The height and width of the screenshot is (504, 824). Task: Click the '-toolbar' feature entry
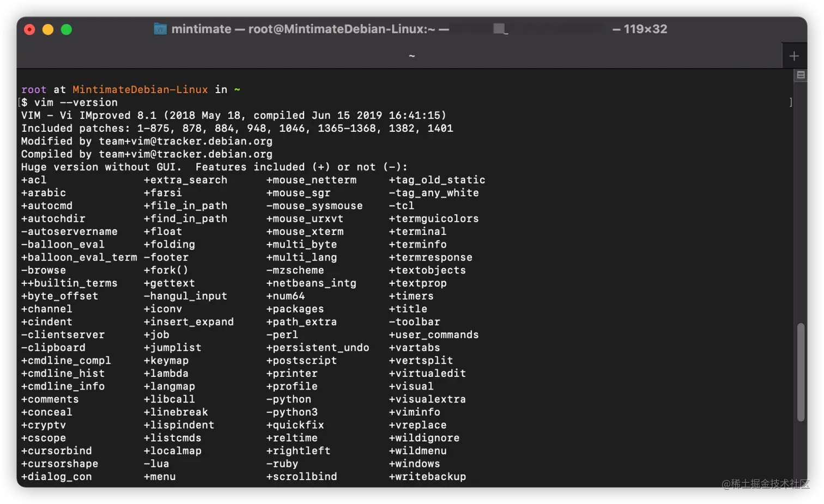(x=414, y=322)
